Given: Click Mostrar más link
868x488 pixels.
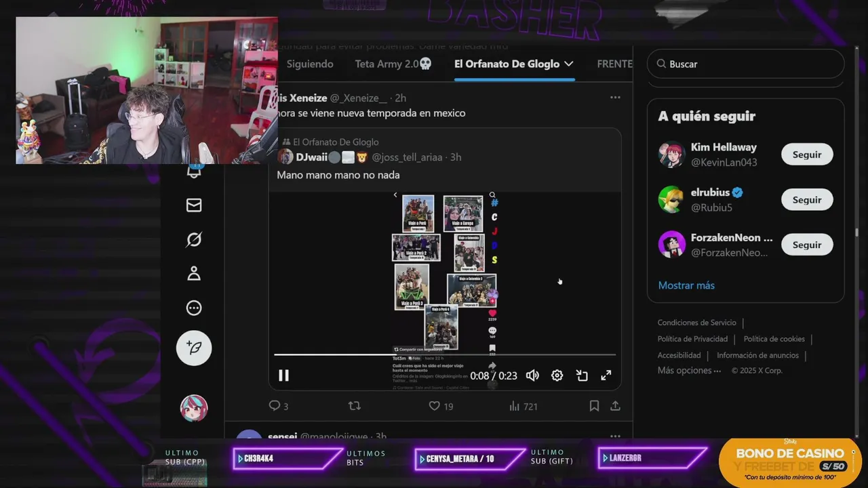Looking at the screenshot, I should (x=686, y=285).
